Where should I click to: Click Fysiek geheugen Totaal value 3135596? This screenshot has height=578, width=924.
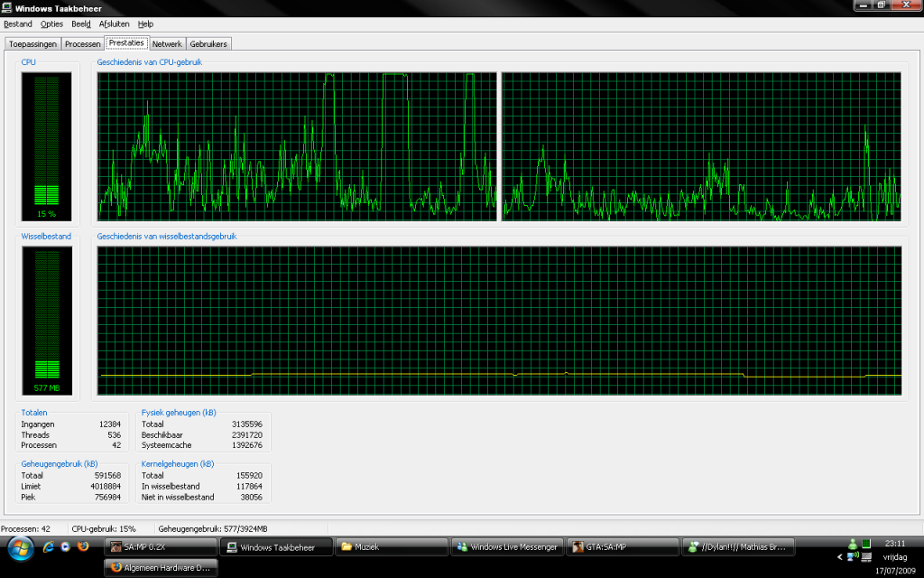coord(247,424)
